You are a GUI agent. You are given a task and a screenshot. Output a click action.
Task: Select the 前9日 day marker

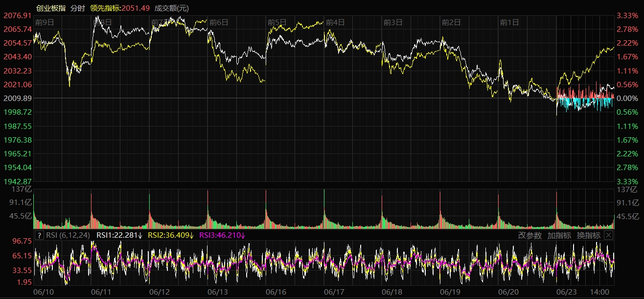pyautogui.click(x=45, y=22)
